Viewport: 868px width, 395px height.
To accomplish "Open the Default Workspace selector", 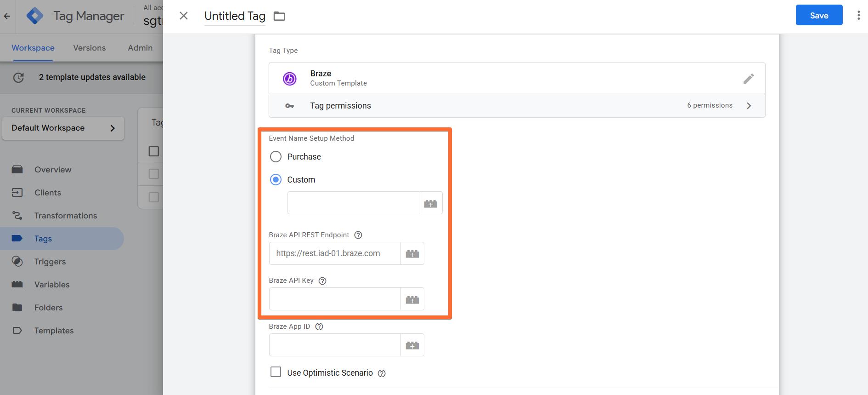I will pos(63,128).
